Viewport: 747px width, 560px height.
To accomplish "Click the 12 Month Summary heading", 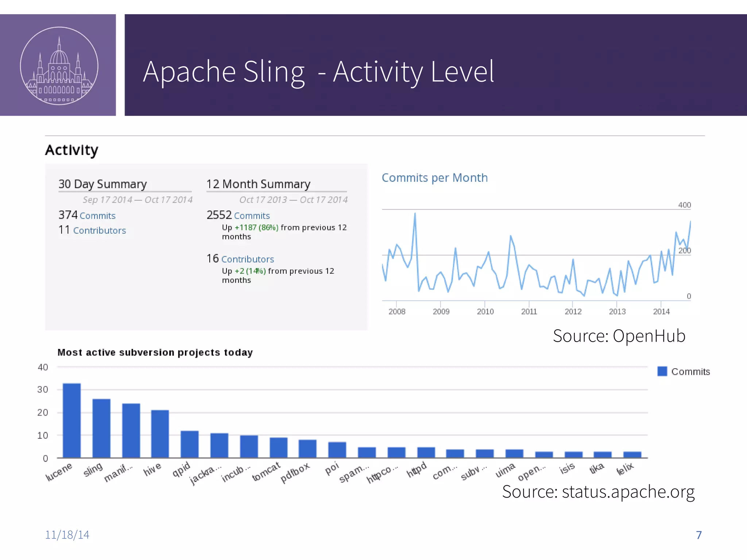I will [258, 184].
